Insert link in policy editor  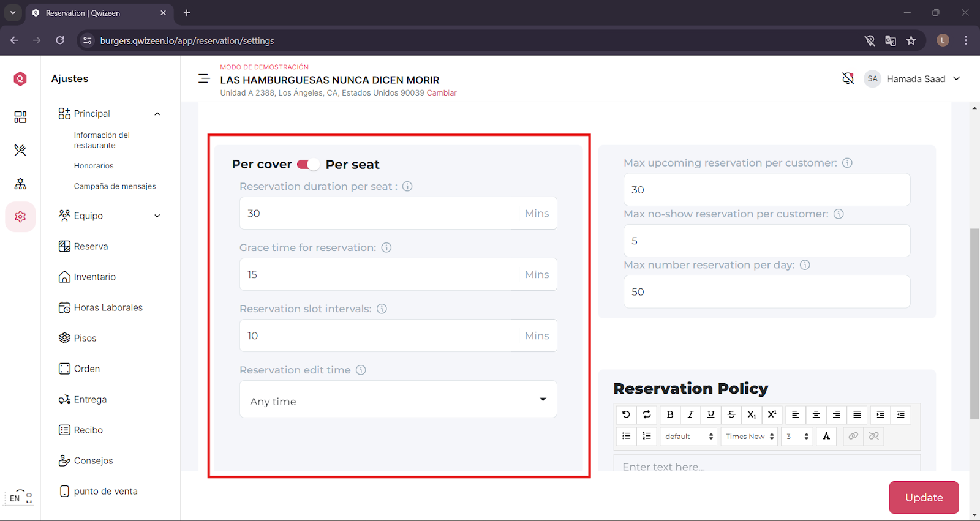click(853, 436)
